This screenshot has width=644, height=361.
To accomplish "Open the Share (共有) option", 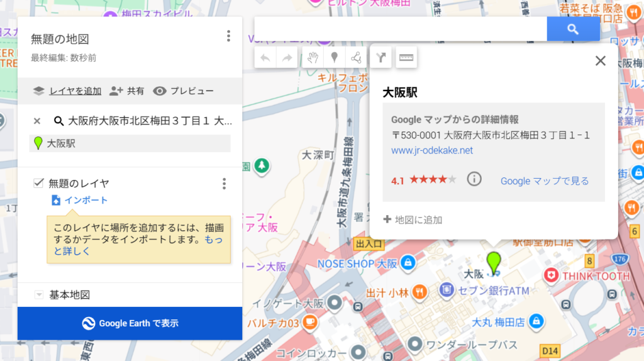I will tap(126, 91).
